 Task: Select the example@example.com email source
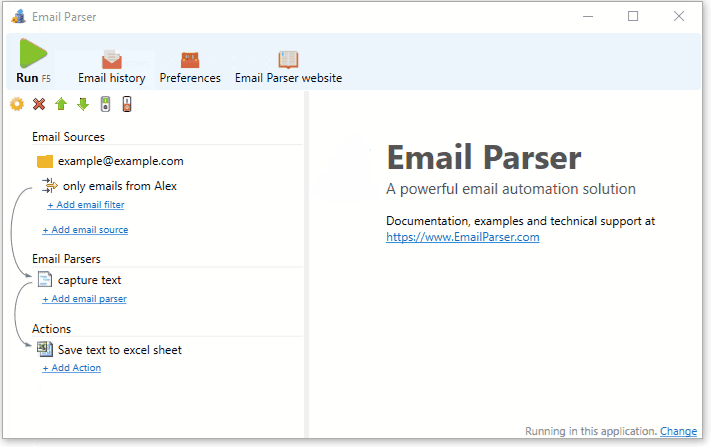tap(121, 161)
